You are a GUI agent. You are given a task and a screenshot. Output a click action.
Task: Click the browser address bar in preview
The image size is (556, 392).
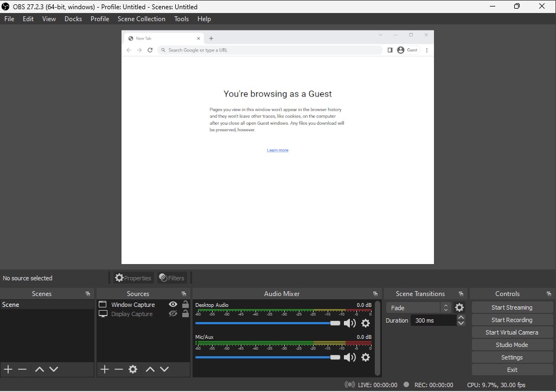click(270, 50)
